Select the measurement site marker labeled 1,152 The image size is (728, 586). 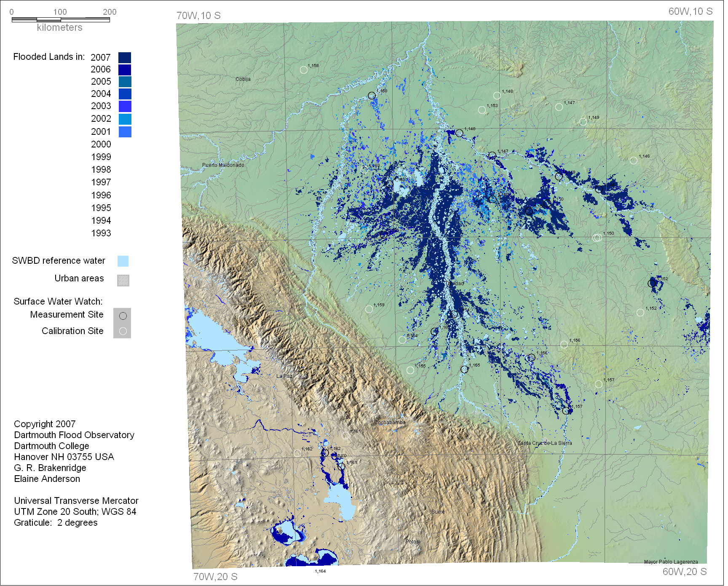click(652, 284)
